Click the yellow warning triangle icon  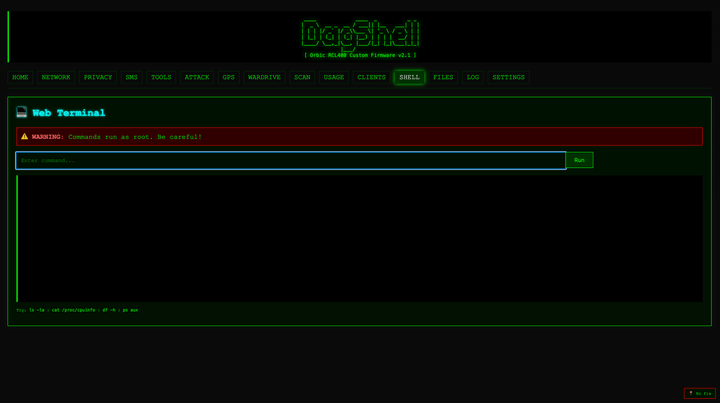point(24,136)
